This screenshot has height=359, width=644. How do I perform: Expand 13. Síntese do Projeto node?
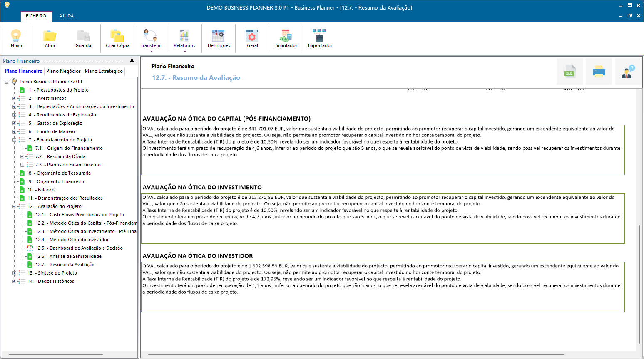click(14, 273)
